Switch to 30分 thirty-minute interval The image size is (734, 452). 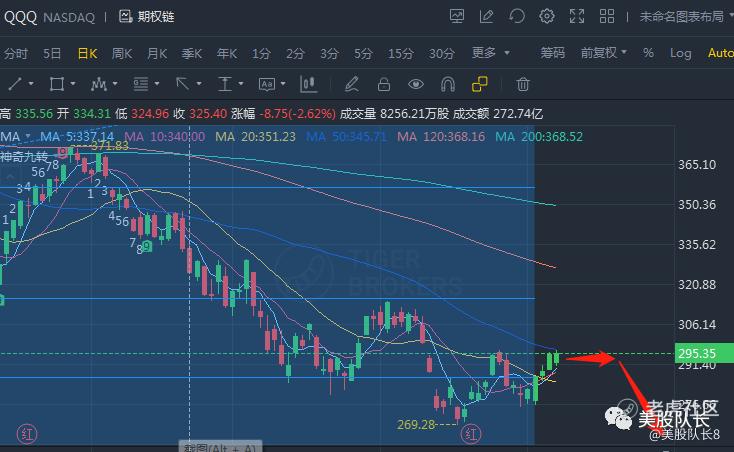click(x=442, y=53)
